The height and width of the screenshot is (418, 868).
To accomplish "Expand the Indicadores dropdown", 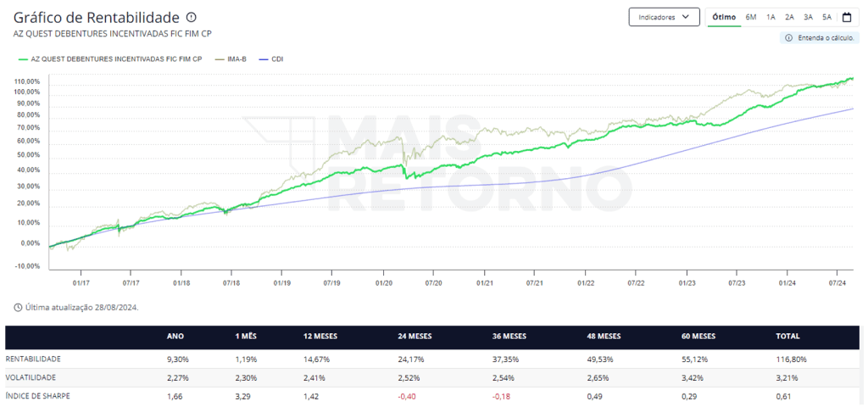I will (664, 17).
